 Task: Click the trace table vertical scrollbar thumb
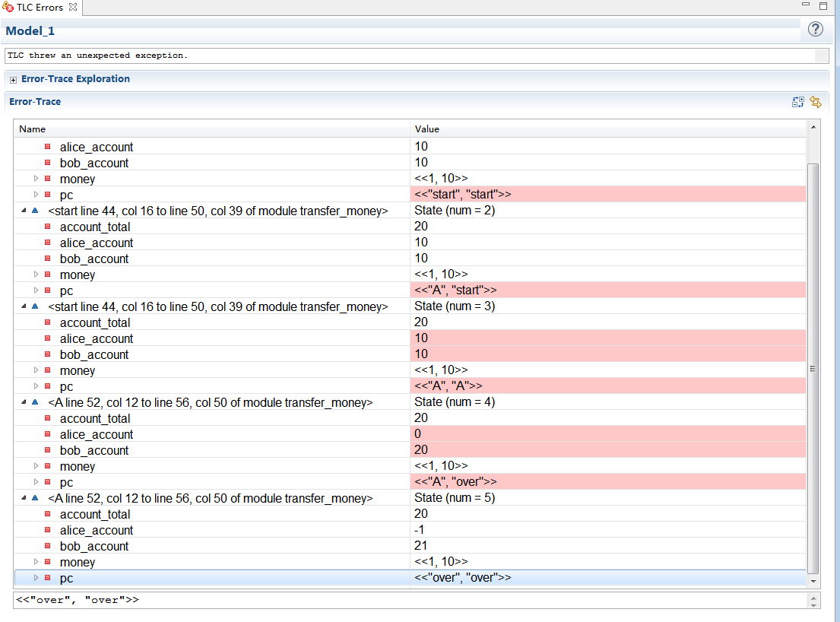[813, 368]
